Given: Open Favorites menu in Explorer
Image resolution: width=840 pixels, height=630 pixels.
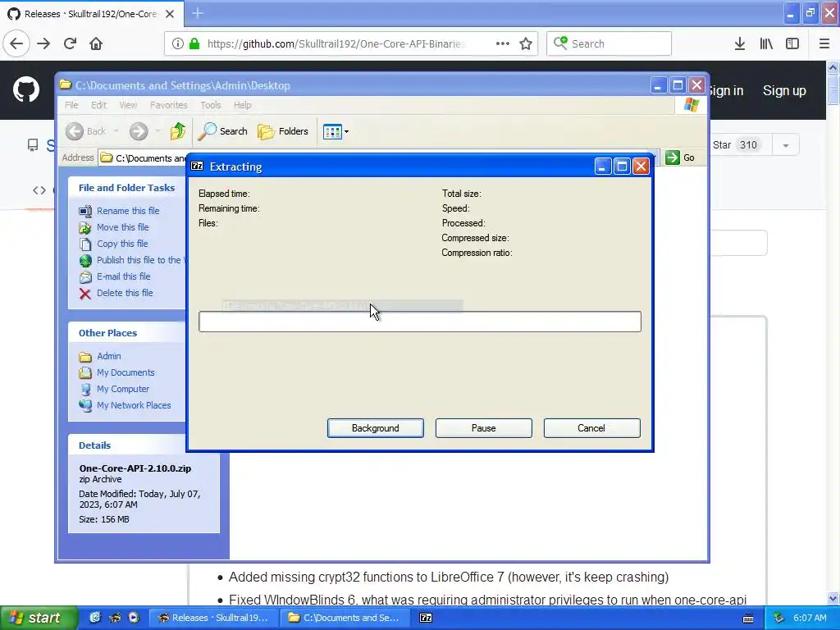Looking at the screenshot, I should pyautogui.click(x=169, y=105).
